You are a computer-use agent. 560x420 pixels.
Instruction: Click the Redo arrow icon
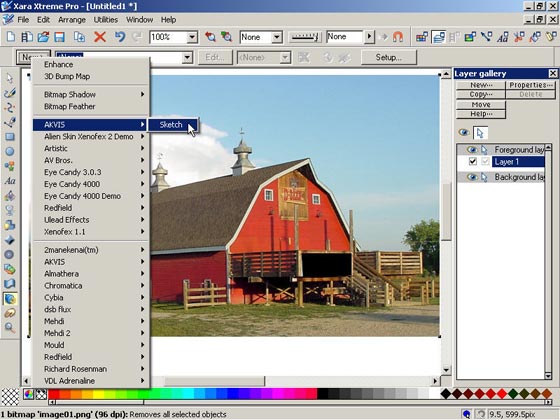137,37
